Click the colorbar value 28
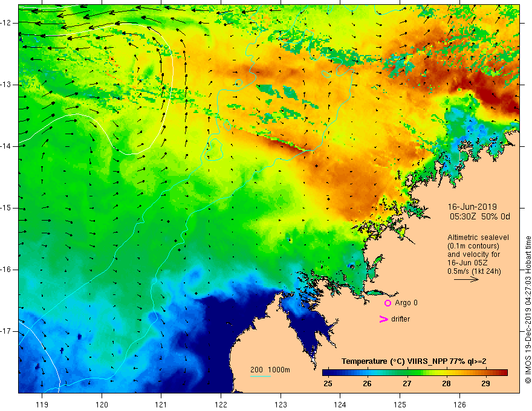The width and height of the screenshot is (532, 411). tap(446, 384)
